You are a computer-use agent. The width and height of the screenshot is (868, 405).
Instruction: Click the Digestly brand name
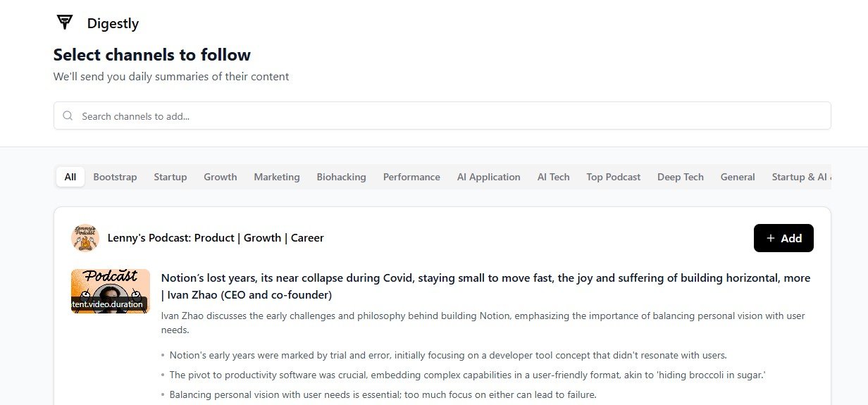click(113, 23)
